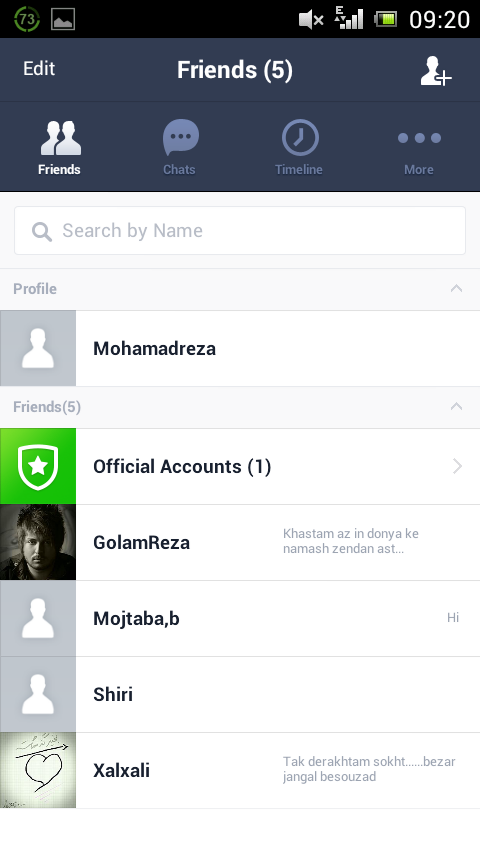
Task: Tap the muted sound status icon
Action: click(312, 20)
